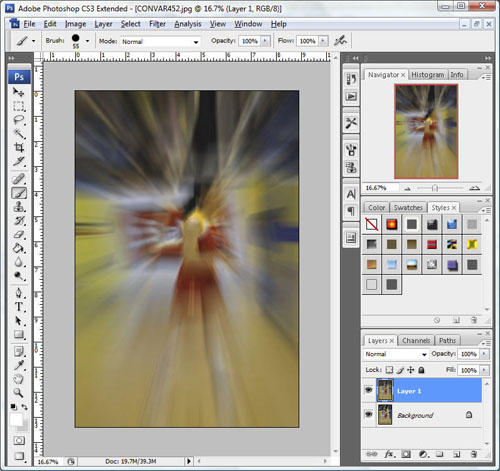Select the Zoom tool
This screenshot has width=500, height=471.
[x=18, y=393]
